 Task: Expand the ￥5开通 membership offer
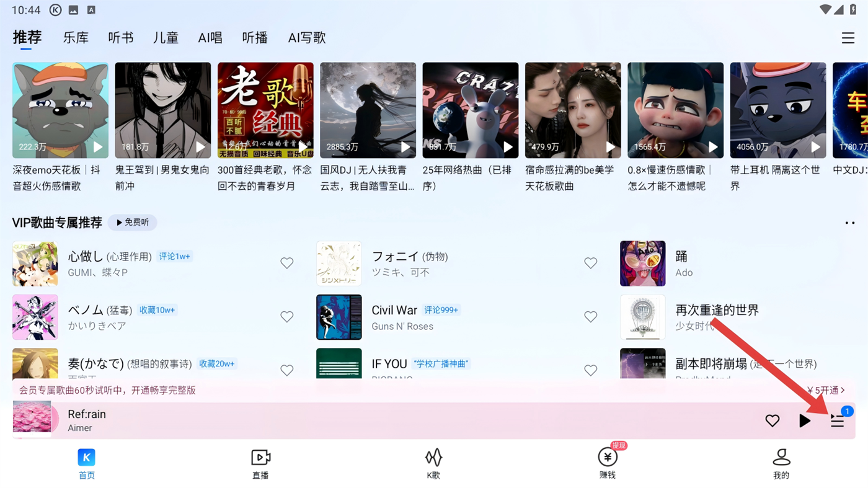(826, 390)
